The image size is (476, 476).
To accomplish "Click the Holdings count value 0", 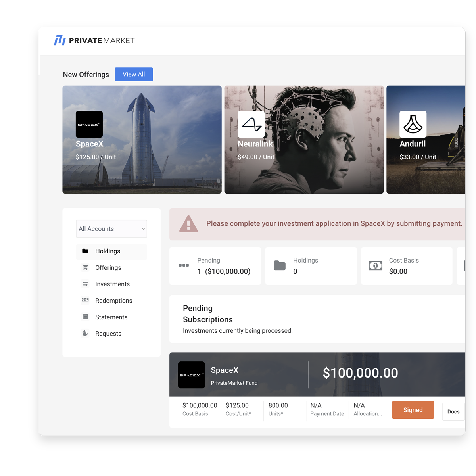I will coord(295,271).
